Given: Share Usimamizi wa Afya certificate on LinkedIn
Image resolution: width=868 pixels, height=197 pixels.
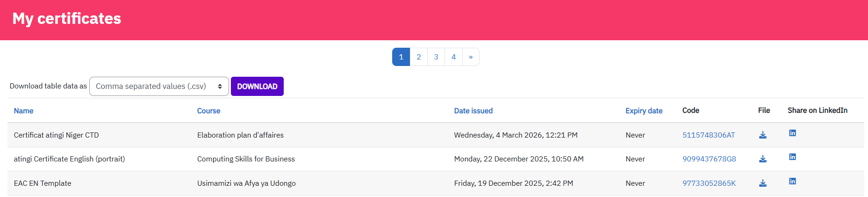Looking at the screenshot, I should point(792,181).
